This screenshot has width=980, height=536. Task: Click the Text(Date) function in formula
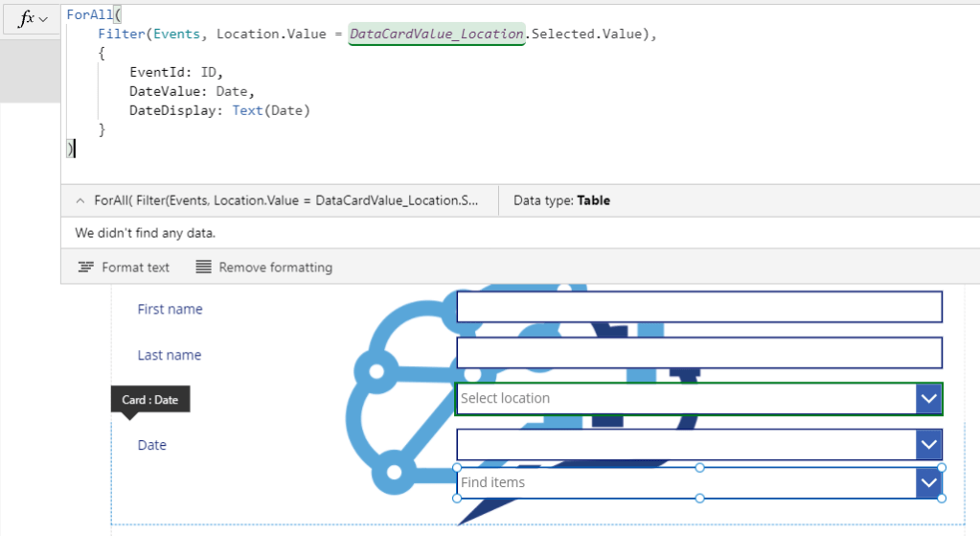click(271, 110)
